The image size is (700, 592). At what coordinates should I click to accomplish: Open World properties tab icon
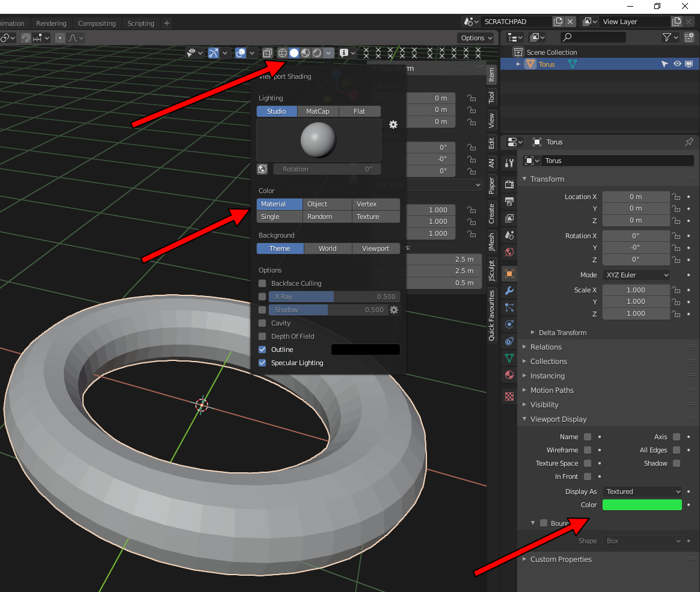[x=509, y=252]
